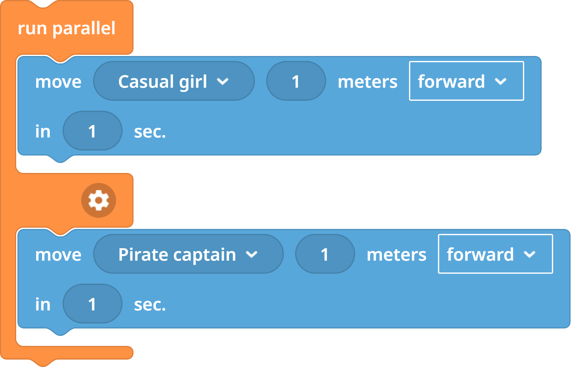Select the run parallel block header

pyautogui.click(x=67, y=29)
